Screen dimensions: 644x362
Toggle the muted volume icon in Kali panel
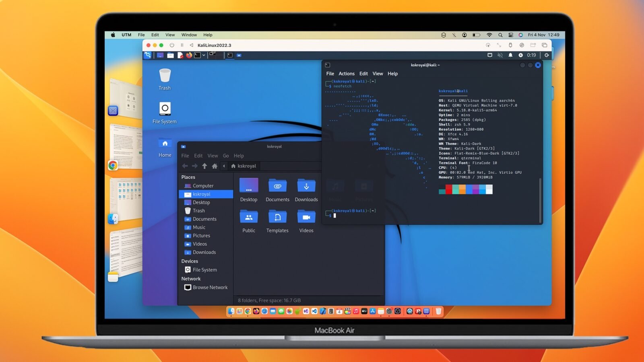(500, 55)
